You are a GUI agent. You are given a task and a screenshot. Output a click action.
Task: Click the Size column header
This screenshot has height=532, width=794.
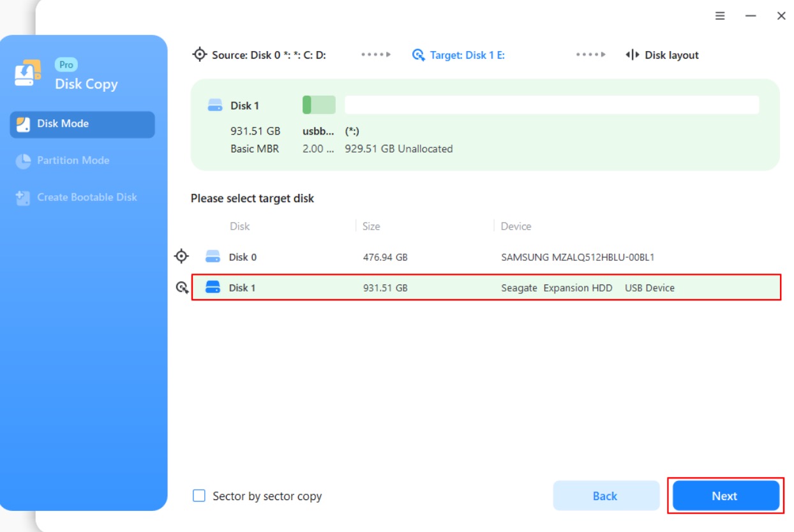[371, 226]
